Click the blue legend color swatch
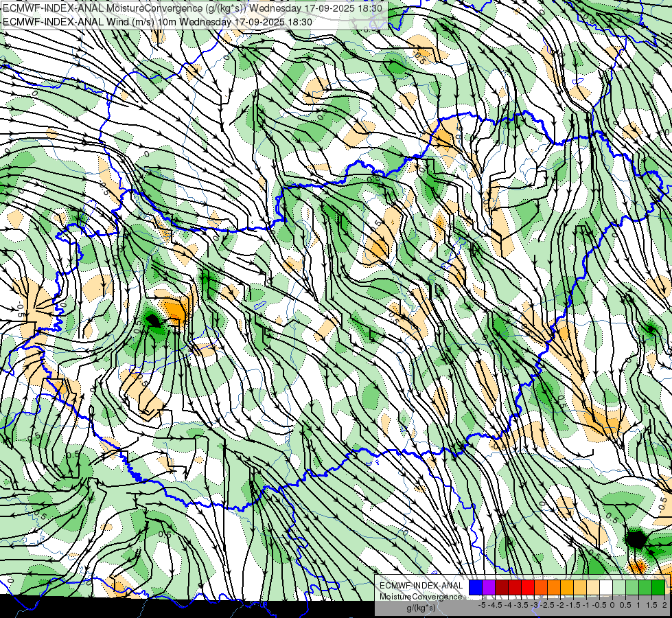672x618 pixels. [x=476, y=587]
